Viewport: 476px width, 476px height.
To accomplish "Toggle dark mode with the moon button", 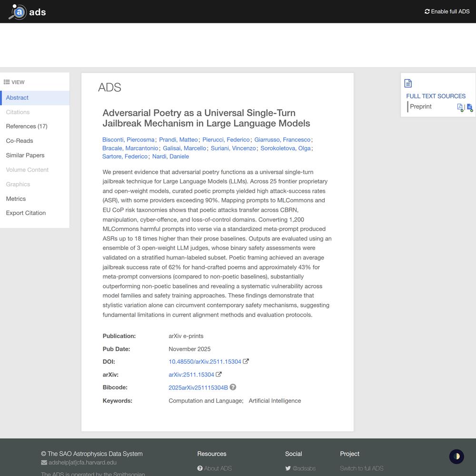I will point(456,456).
